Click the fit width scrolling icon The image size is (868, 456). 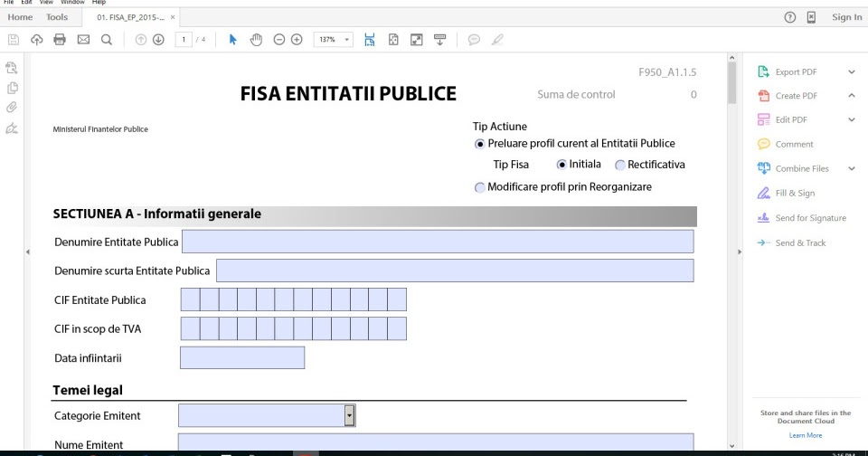tap(370, 39)
